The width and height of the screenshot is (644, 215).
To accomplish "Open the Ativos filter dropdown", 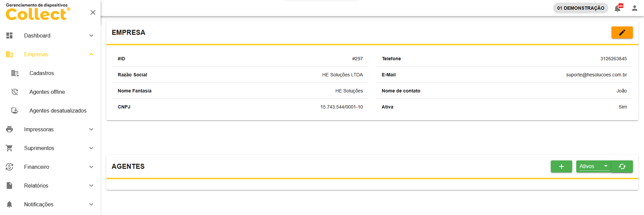I will tap(593, 166).
